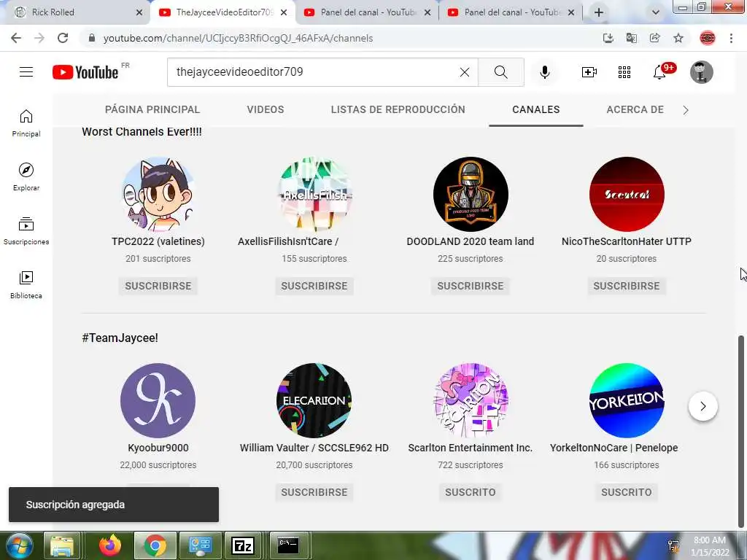
Task: Open the Kyoobur9000 channel avatar
Action: 158,400
